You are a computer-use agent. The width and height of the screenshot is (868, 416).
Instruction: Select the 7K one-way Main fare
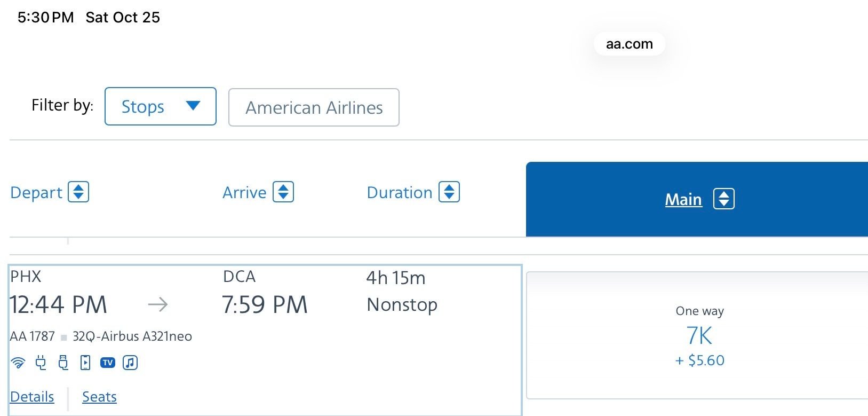tap(699, 335)
